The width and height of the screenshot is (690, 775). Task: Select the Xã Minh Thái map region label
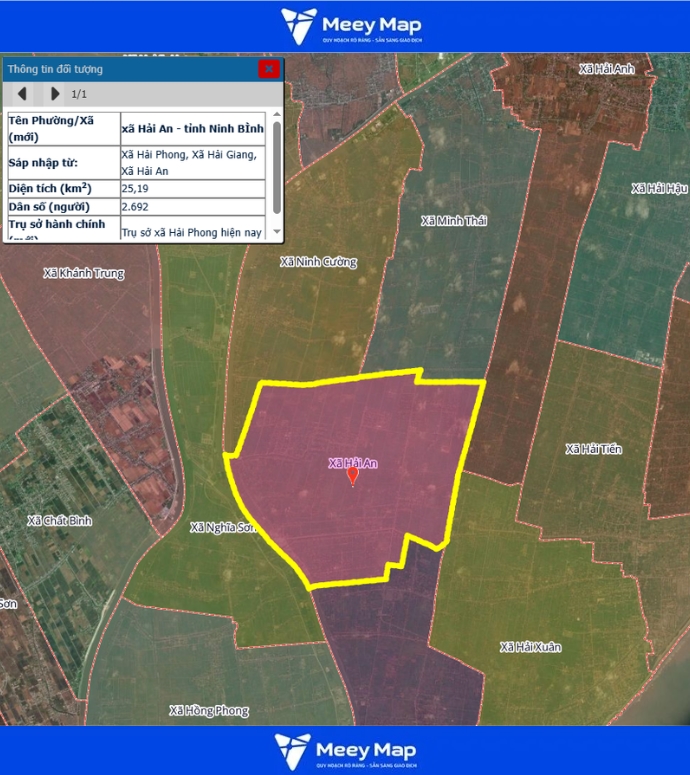point(453,221)
